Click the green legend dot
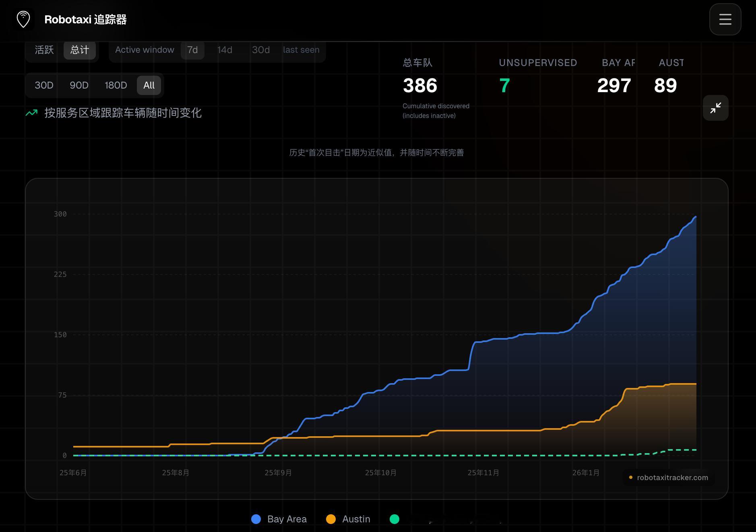 pos(395,519)
